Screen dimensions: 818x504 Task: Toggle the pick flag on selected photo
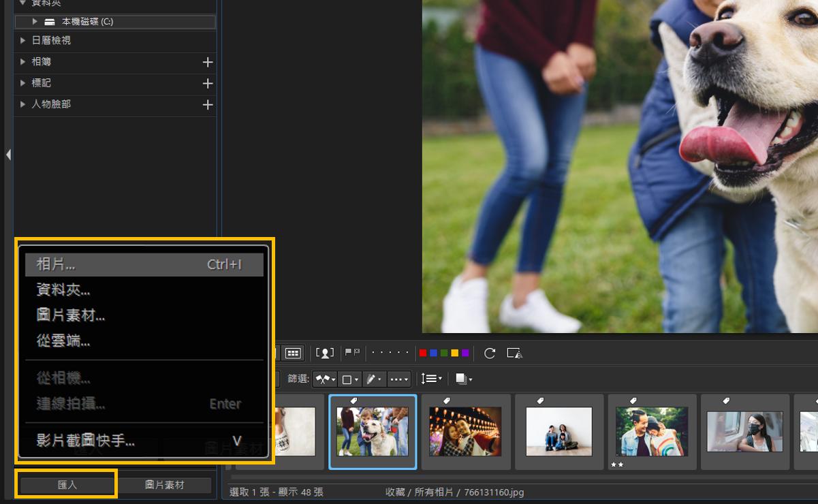[x=348, y=352]
